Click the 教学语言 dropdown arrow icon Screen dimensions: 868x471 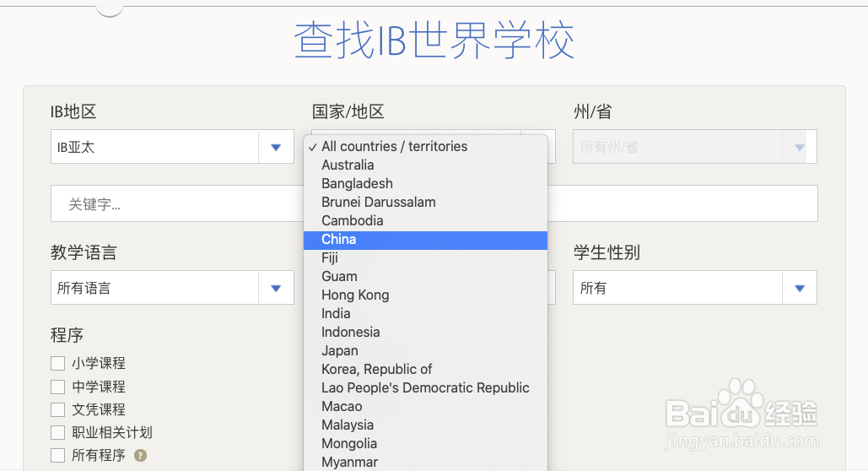(276, 288)
